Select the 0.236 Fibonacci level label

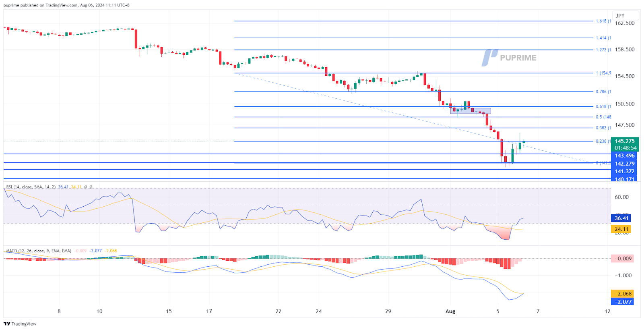(603, 141)
